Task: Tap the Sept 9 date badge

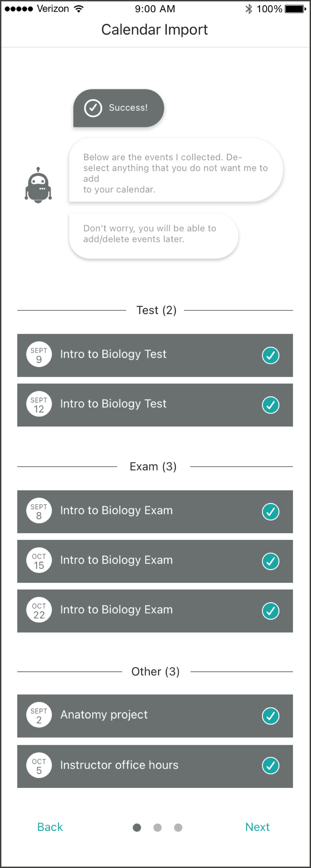Action: (39, 354)
